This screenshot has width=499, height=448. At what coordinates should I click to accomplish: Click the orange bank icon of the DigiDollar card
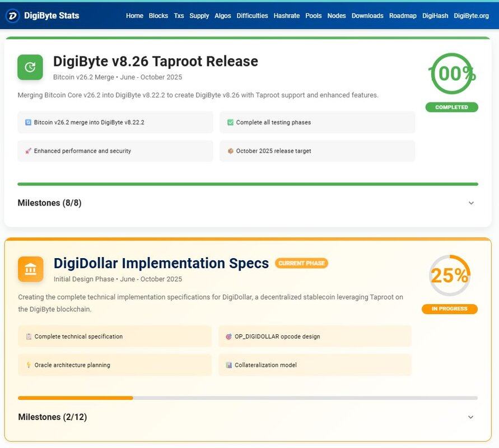pos(31,269)
